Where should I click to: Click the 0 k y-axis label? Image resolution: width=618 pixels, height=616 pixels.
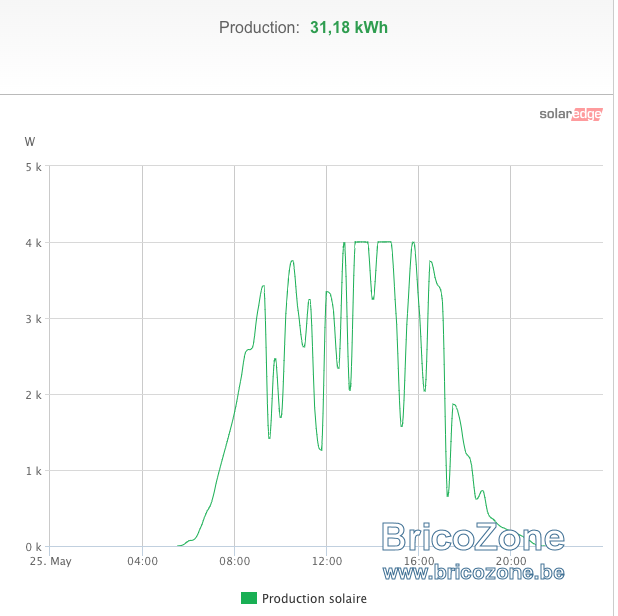click(34, 547)
